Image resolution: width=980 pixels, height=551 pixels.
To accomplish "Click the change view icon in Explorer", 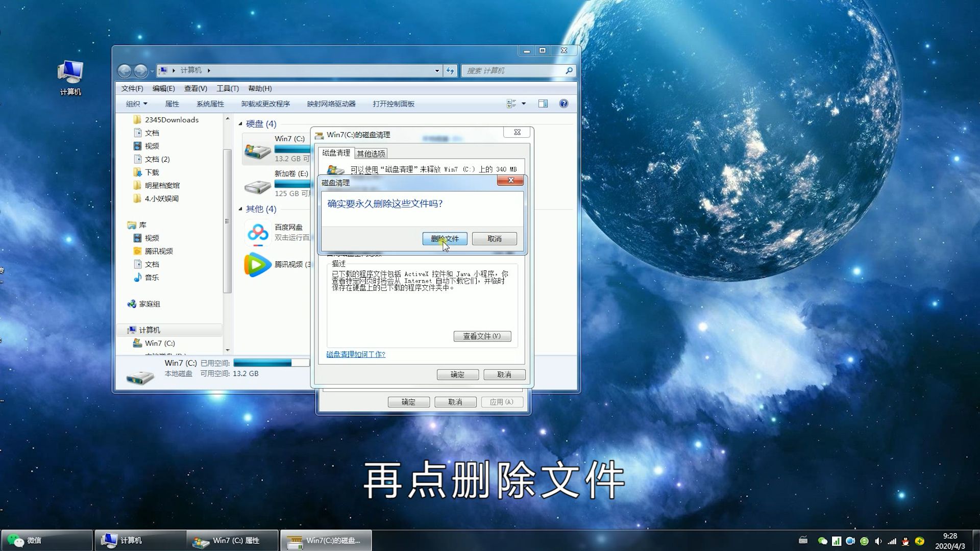I will pos(511,104).
